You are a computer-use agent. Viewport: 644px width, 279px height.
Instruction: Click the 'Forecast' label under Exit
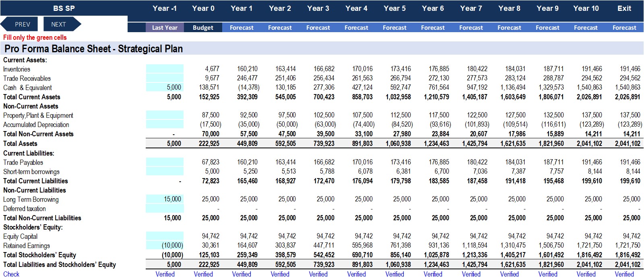[624, 27]
